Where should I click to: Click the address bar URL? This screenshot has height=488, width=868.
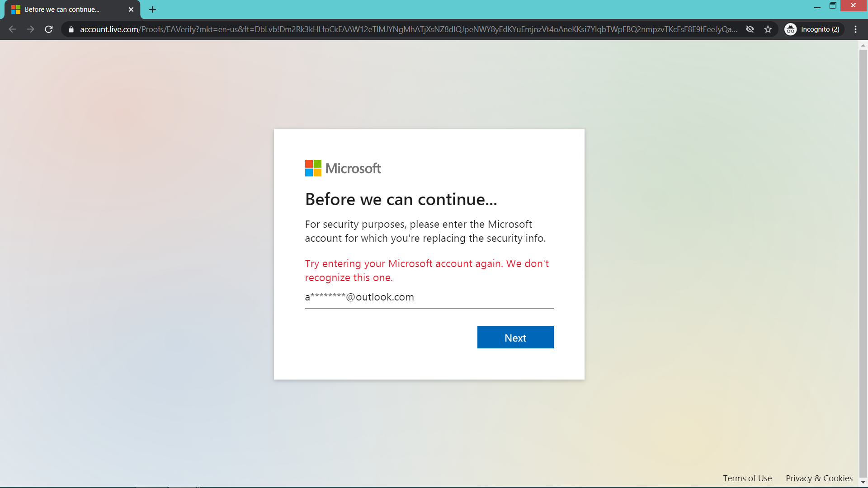[x=408, y=29]
